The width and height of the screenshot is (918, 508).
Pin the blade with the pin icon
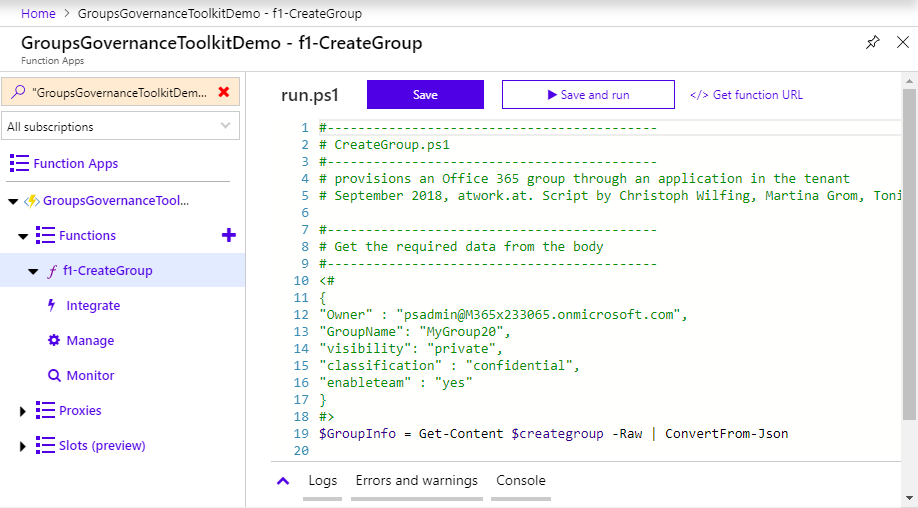872,42
